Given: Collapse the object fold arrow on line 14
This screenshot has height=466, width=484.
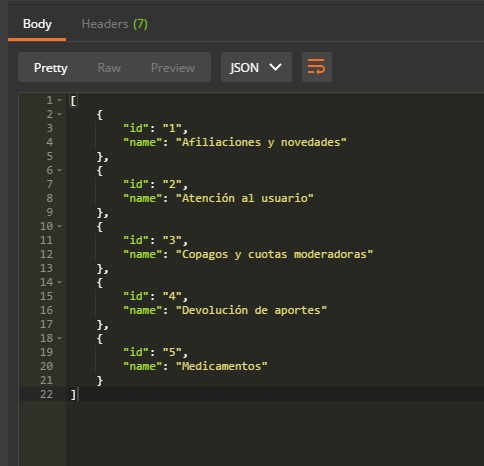Looking at the screenshot, I should point(59,282).
